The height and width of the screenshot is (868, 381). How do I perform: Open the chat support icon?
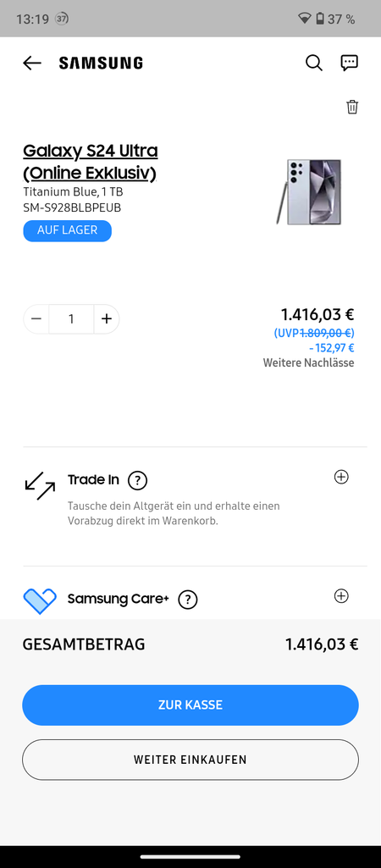349,64
